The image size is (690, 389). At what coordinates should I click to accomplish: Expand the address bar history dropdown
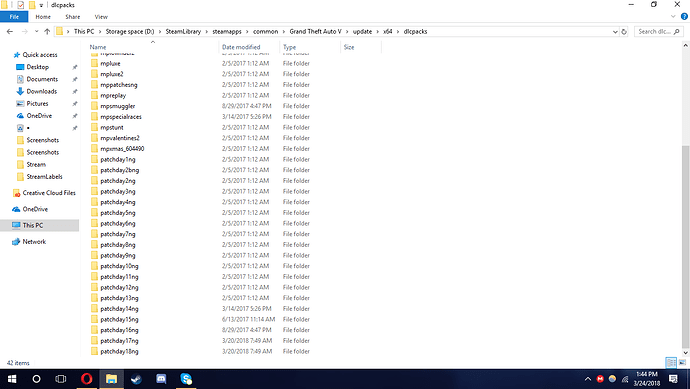615,32
